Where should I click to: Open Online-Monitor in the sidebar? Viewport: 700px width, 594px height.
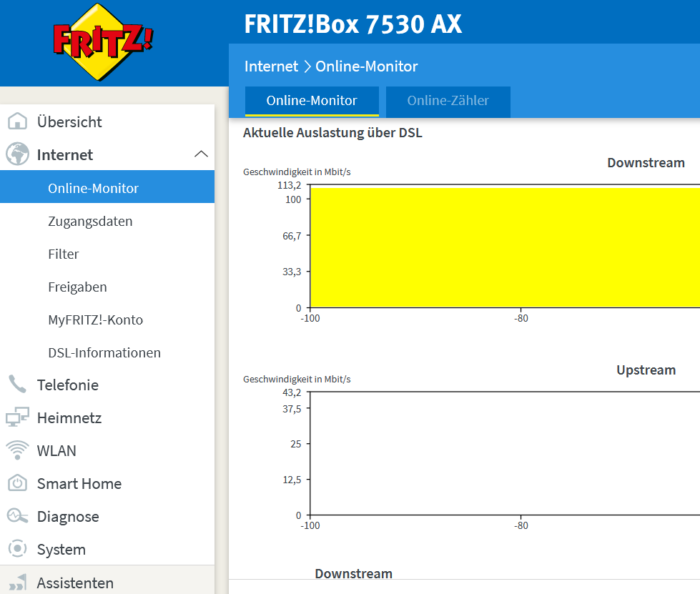pos(107,187)
